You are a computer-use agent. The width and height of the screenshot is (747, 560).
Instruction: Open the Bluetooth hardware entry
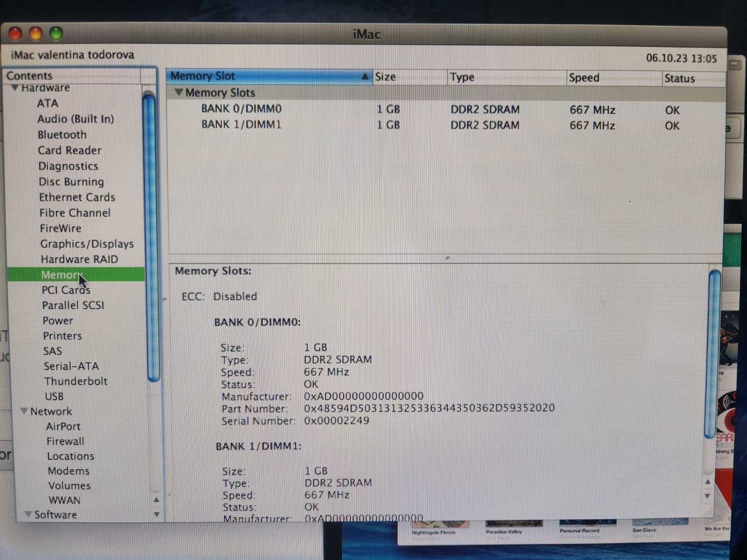click(x=62, y=135)
